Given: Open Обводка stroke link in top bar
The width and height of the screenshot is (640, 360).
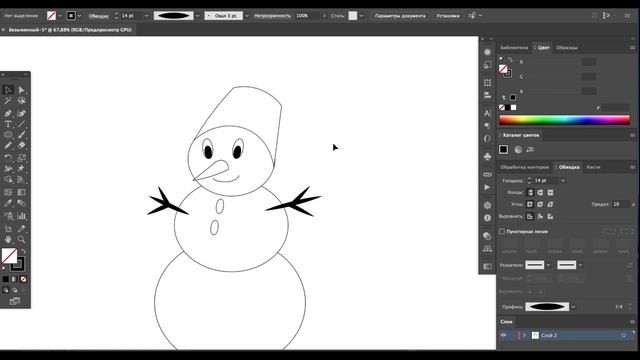Looking at the screenshot, I should pos(99,16).
